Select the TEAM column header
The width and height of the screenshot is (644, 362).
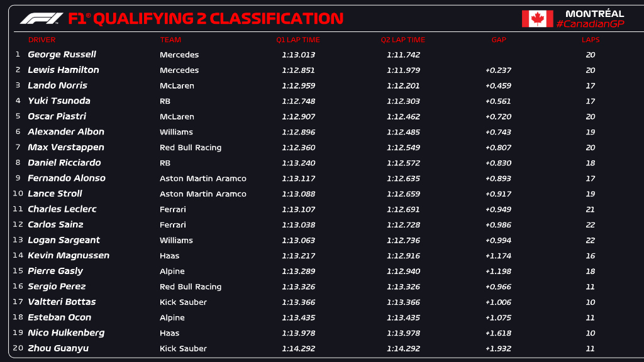(170, 40)
